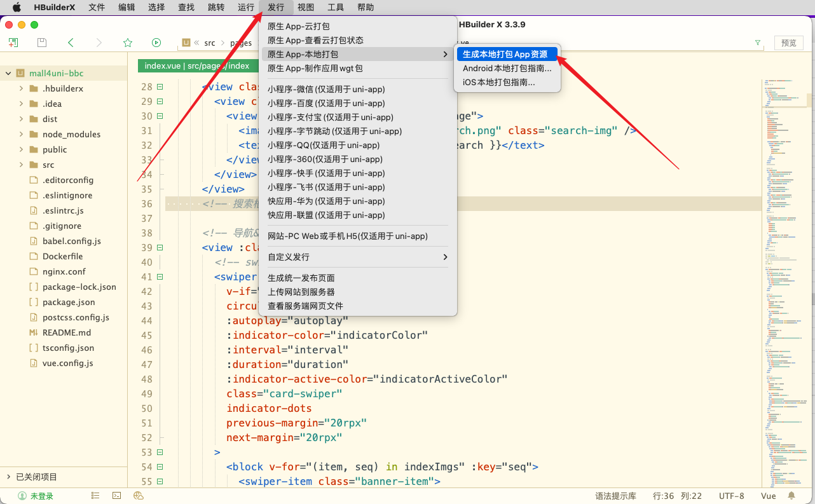Click the new file icon in toolbar
815x504 pixels.
(x=13, y=43)
